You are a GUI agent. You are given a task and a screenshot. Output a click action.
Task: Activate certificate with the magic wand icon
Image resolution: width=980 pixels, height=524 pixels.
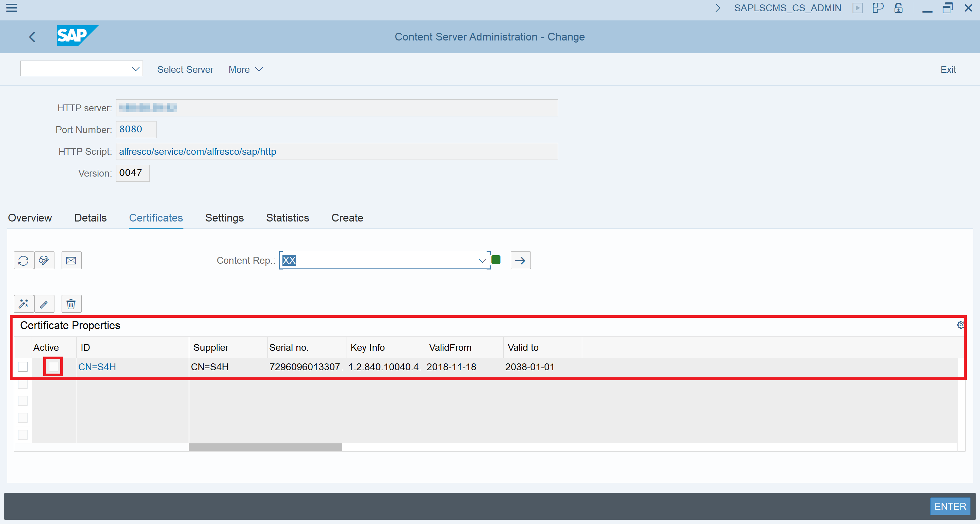pyautogui.click(x=23, y=304)
